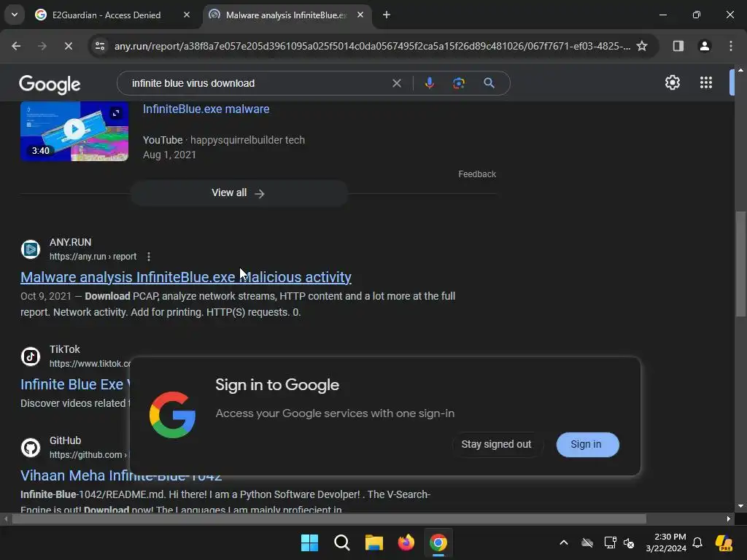Viewport: 747px width, 560px height.
Task: Click the Sign in button
Action: pyautogui.click(x=587, y=444)
